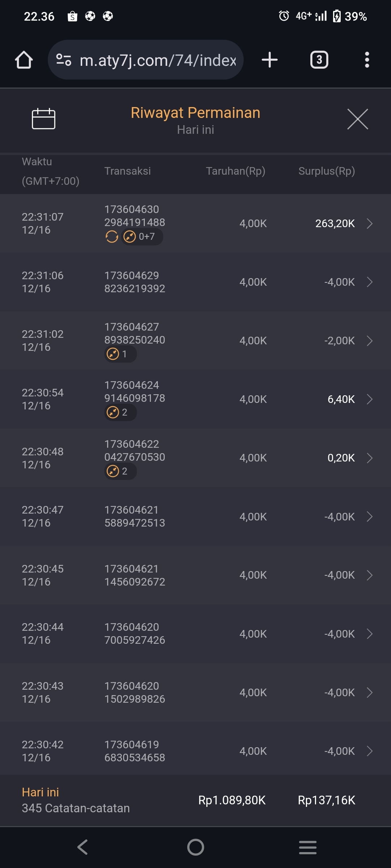Open a new browser tab
391x868 pixels.
[x=270, y=60]
